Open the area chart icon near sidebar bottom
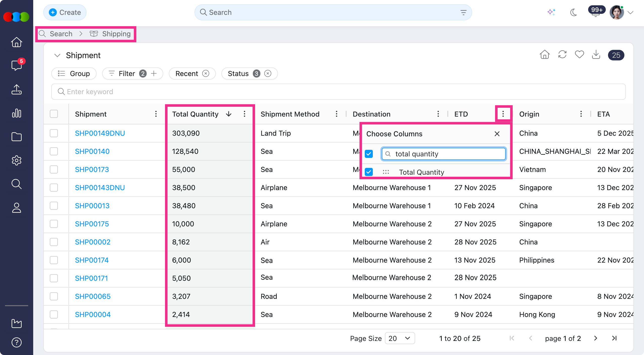 [17, 323]
